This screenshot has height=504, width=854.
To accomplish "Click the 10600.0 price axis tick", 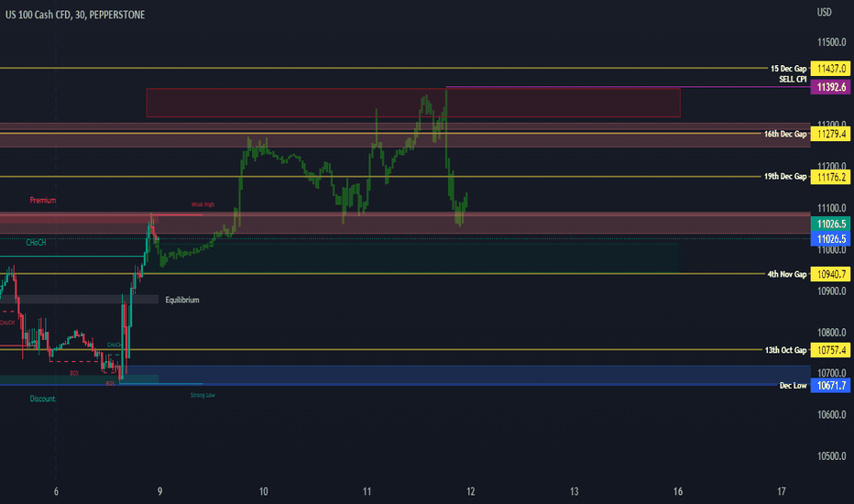I will coord(831,414).
